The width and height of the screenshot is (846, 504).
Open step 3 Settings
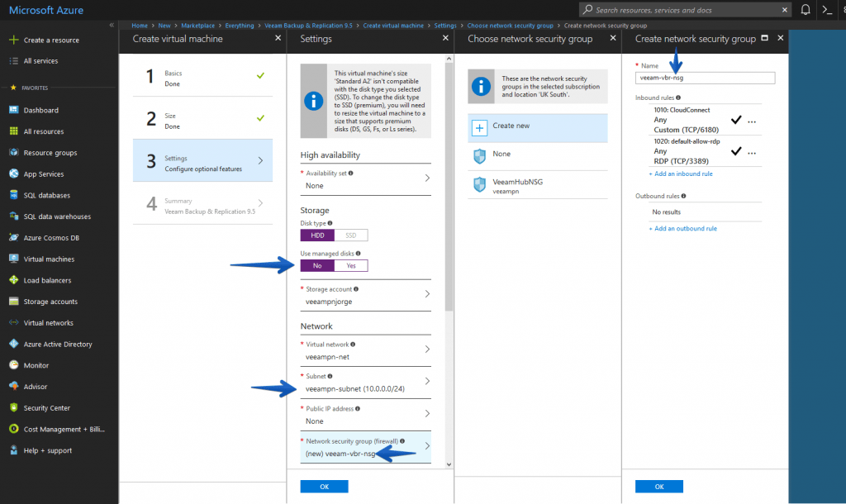[203, 161]
